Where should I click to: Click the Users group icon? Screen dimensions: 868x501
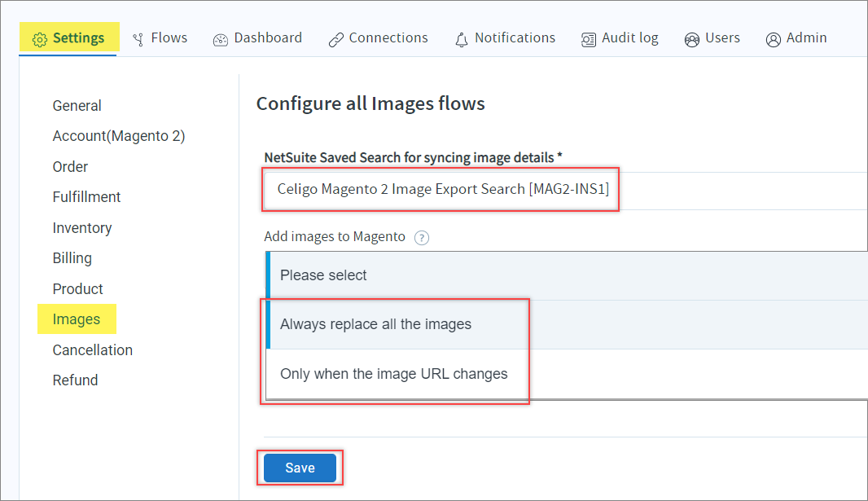tap(692, 39)
